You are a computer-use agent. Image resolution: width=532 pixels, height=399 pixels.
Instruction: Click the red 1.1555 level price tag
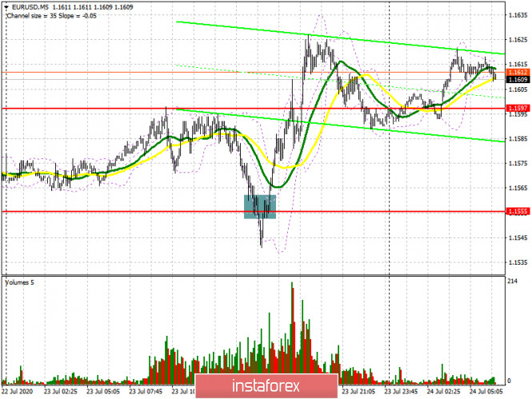coord(518,211)
